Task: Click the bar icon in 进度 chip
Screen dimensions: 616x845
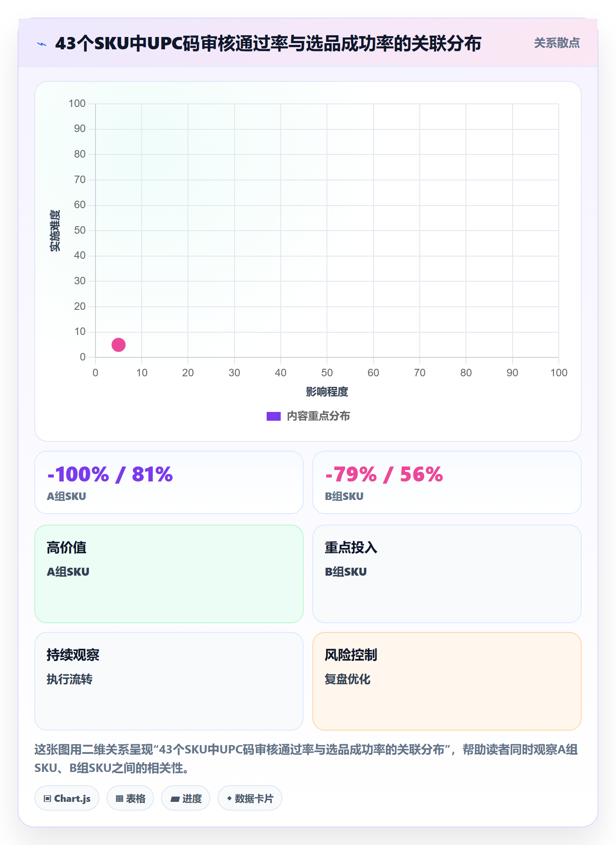Action: pyautogui.click(x=175, y=799)
